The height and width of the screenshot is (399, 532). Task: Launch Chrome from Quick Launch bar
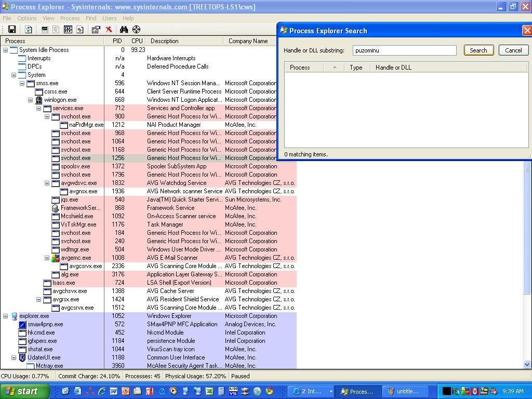[269, 391]
